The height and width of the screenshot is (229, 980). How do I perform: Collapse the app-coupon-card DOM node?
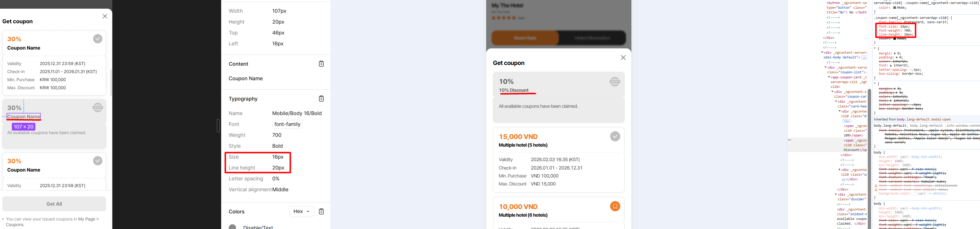pos(829,77)
